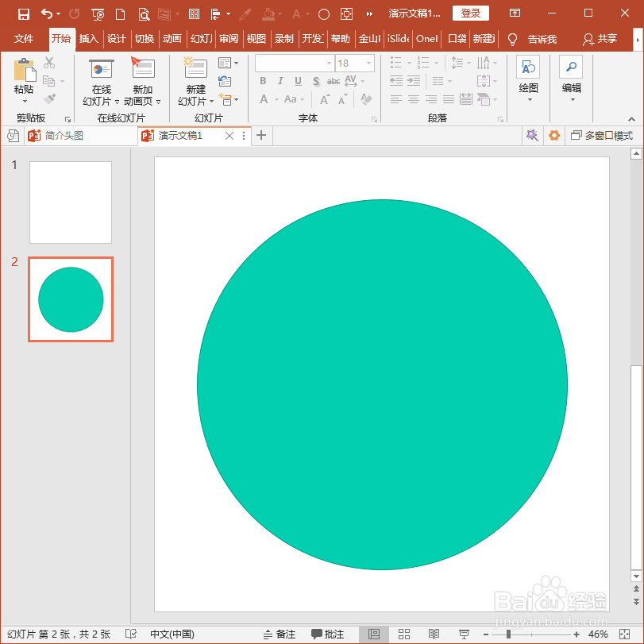Image resolution: width=644 pixels, height=644 pixels.
Task: Increase font size icon
Action: coord(325,99)
